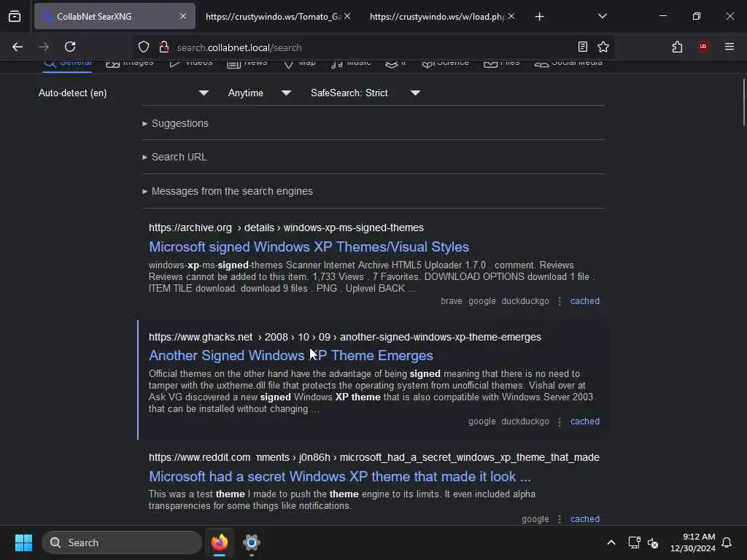Switch to the crustywindo.ws Tomato_Ga tab
The image size is (747, 560).
[x=273, y=17]
